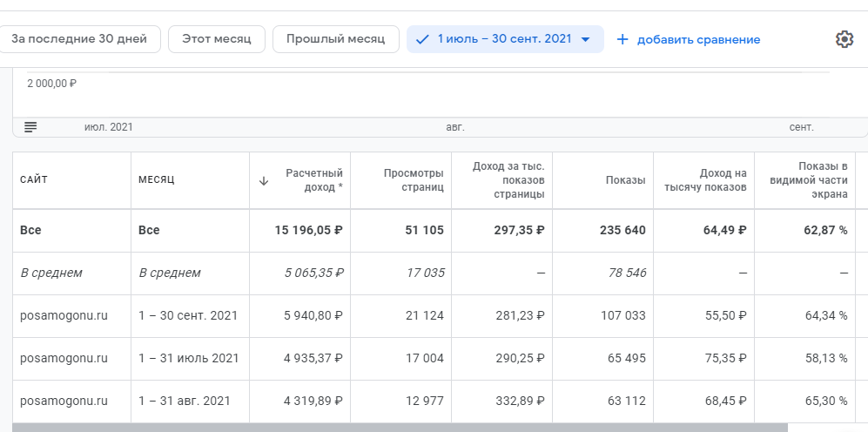Select the 'За последние 30 дней' filter
Screen dimensions: 868x432
coord(85,38)
